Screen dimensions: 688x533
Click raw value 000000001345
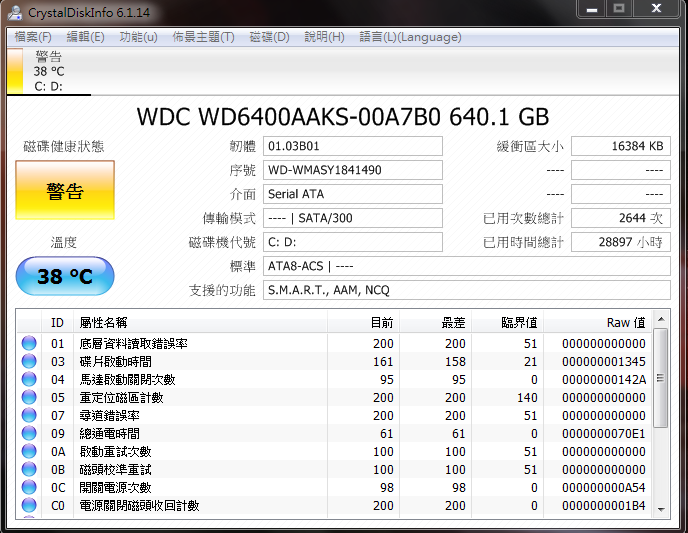(604, 361)
